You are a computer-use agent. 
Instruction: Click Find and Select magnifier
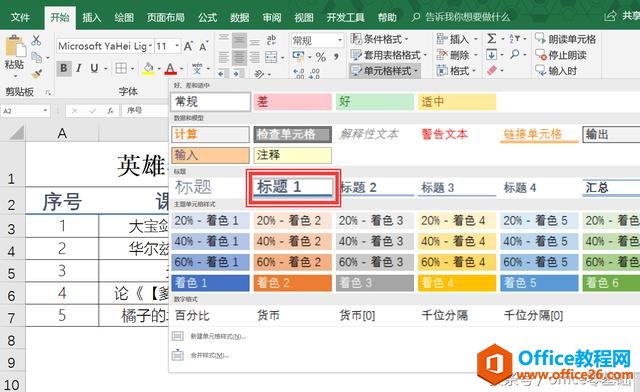pyautogui.click(x=515, y=54)
